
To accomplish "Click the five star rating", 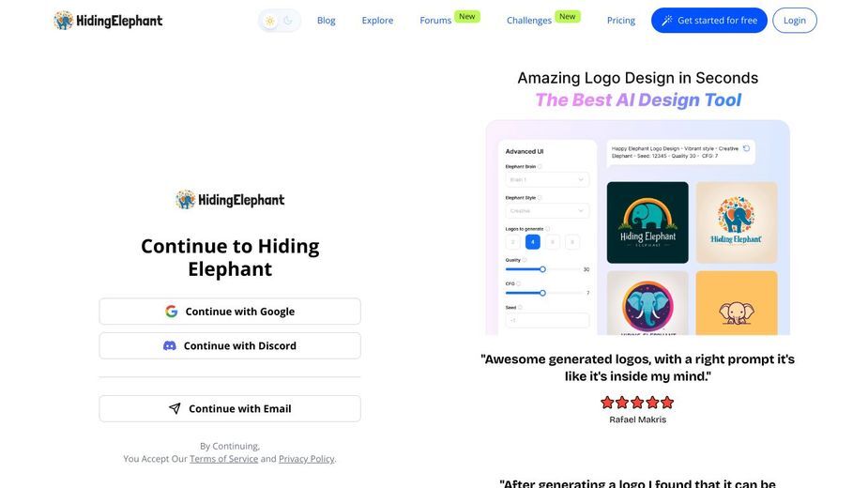I will coord(637,403).
